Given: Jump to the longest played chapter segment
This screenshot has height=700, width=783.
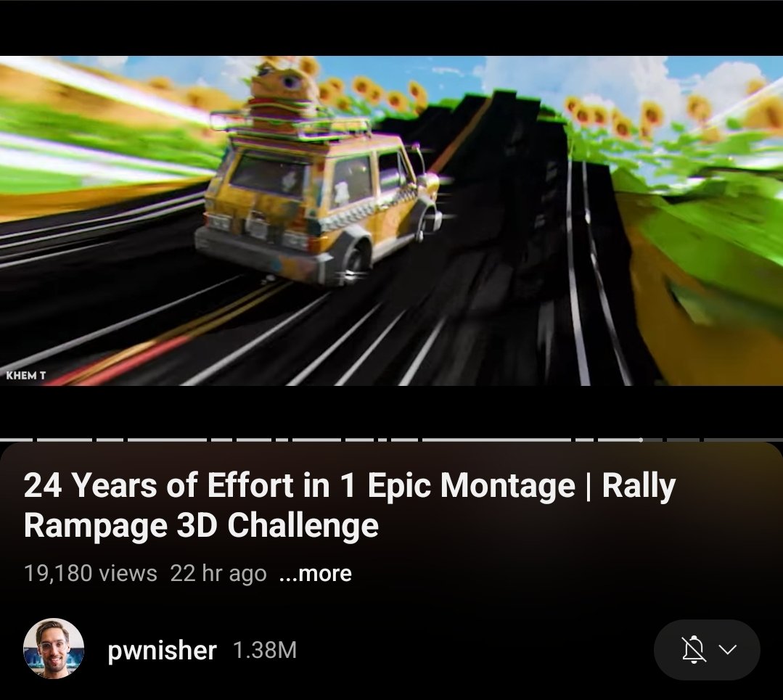Looking at the screenshot, I should pyautogui.click(x=497, y=440).
